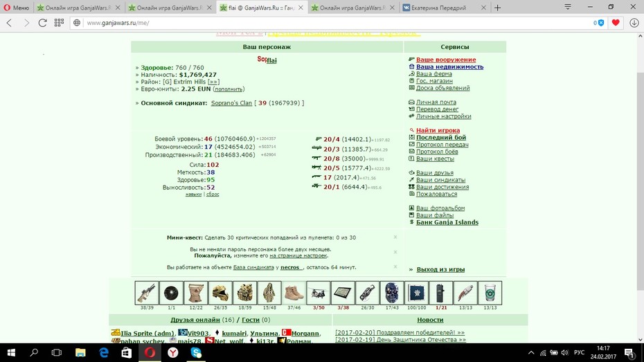Open the helmet item slot 26/35
Screen dimensions: 644x362
point(220,293)
